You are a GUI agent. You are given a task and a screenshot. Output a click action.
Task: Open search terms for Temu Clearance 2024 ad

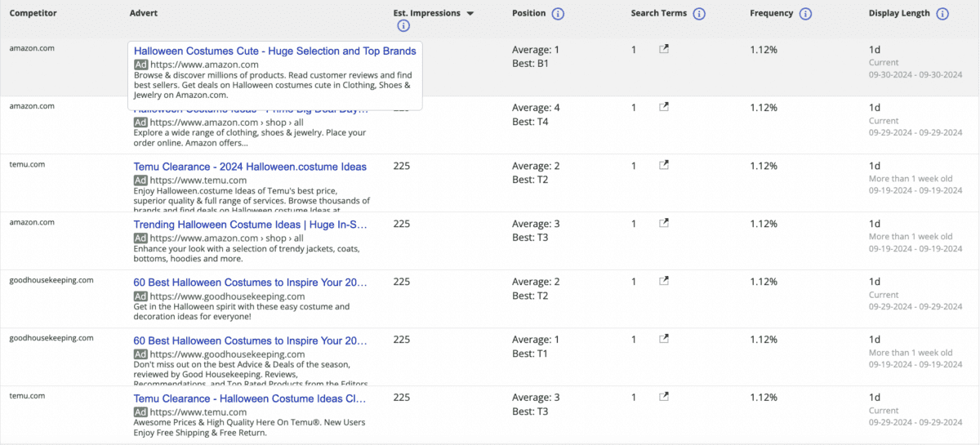coord(664,165)
